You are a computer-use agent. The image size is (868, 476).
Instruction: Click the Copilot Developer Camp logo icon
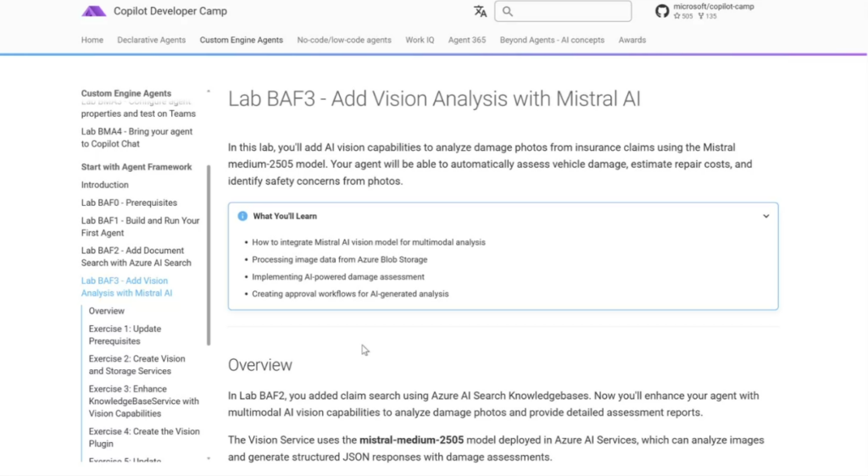[x=93, y=12]
